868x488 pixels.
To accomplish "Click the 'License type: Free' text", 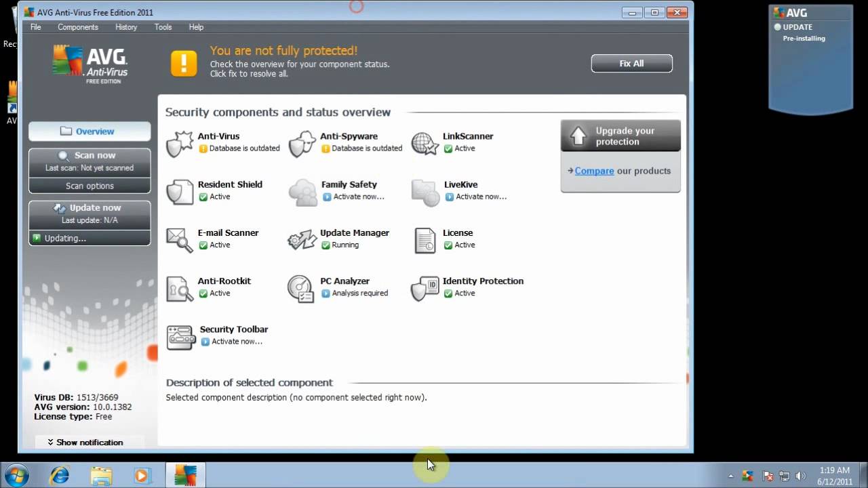I will pos(73,417).
